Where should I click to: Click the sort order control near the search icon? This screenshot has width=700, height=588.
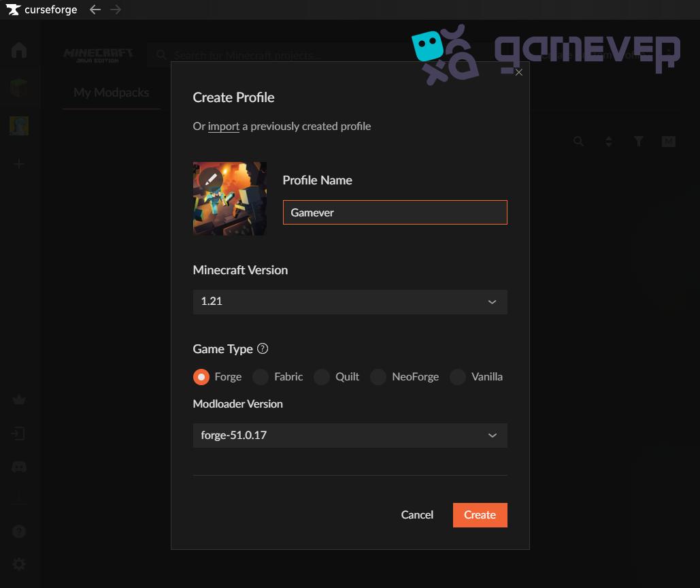click(608, 142)
